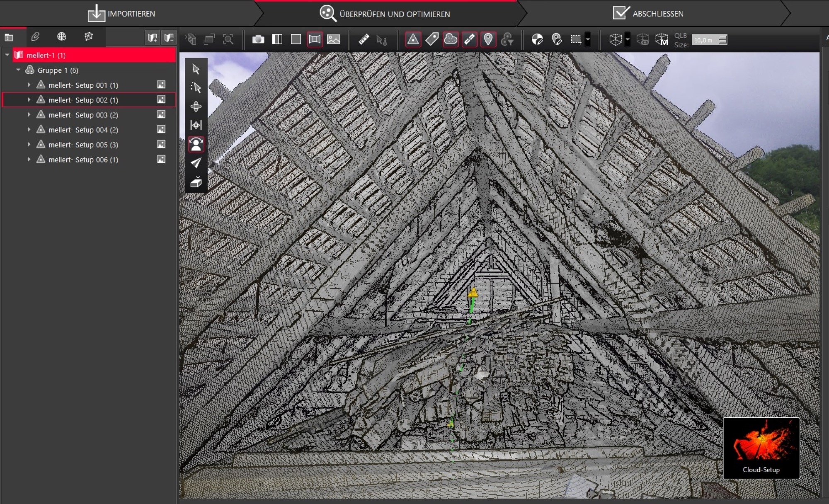Go to the ABSCHLIESSEN step

pyautogui.click(x=648, y=14)
